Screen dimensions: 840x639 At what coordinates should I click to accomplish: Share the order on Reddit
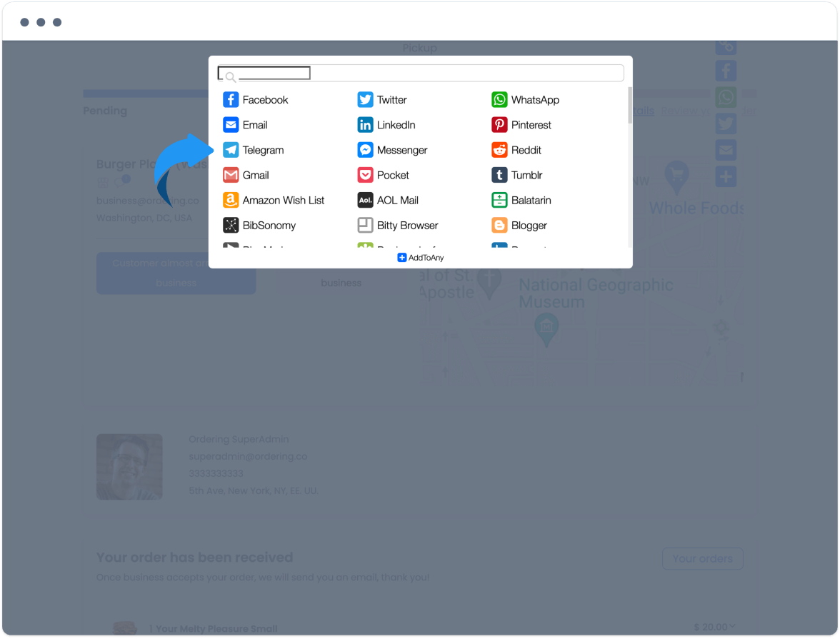(516, 150)
